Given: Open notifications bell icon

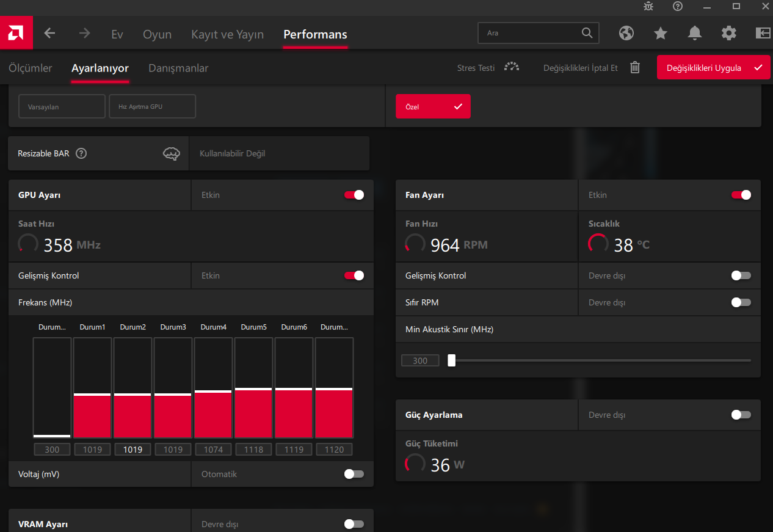Looking at the screenshot, I should 694,33.
